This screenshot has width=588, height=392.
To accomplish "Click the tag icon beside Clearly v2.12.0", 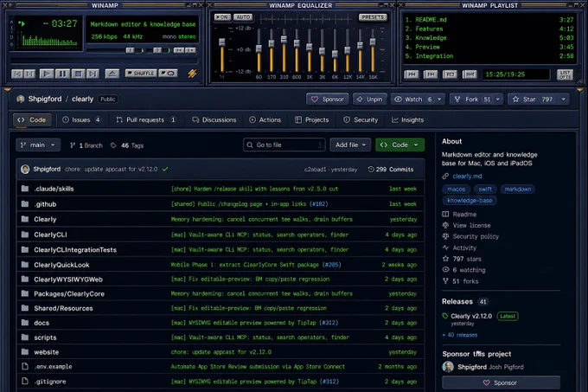I will (x=445, y=316).
